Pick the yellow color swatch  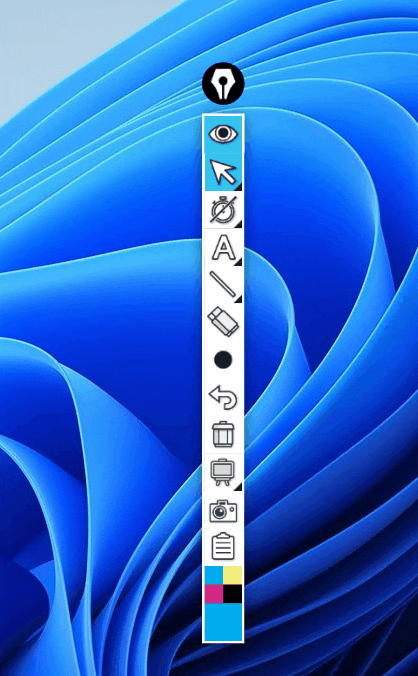pos(233,576)
